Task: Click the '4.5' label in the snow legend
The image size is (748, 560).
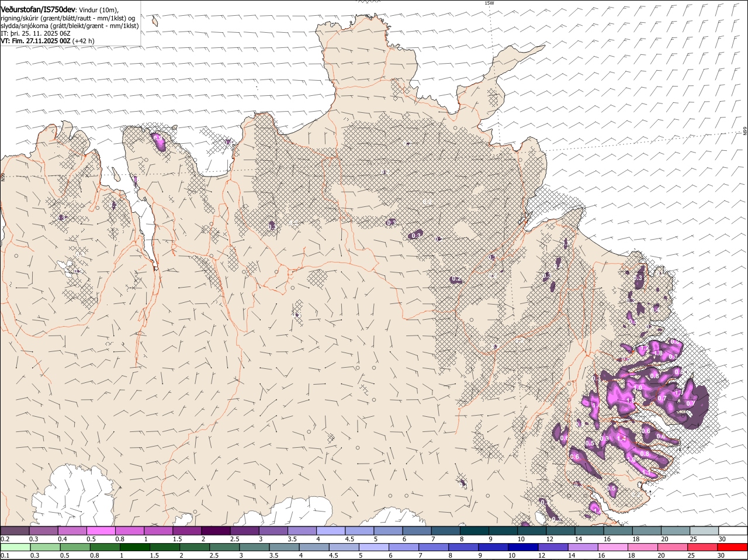Action: pos(350,539)
